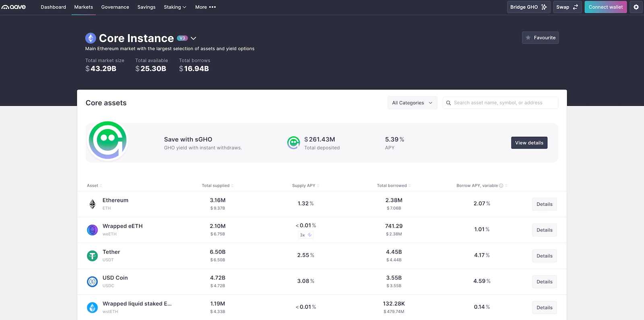Click the Ethereum asset icon in the table

92,204
